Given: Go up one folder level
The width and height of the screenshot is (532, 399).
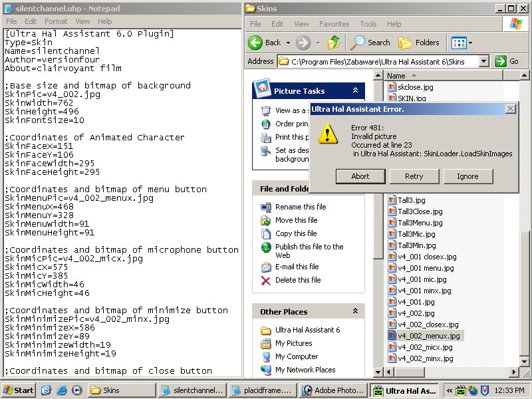Looking at the screenshot, I should 334,43.
